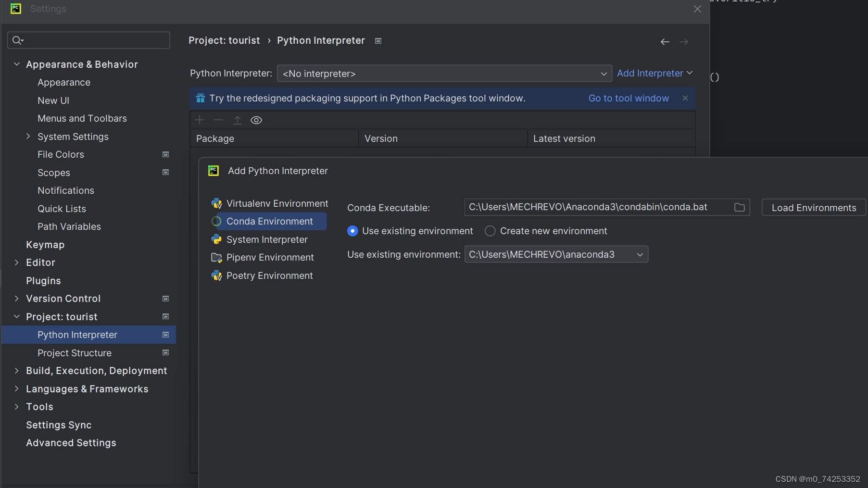
Task: Click the project-level marker icon beside Python Interpreter breadcrumb
Action: point(378,41)
